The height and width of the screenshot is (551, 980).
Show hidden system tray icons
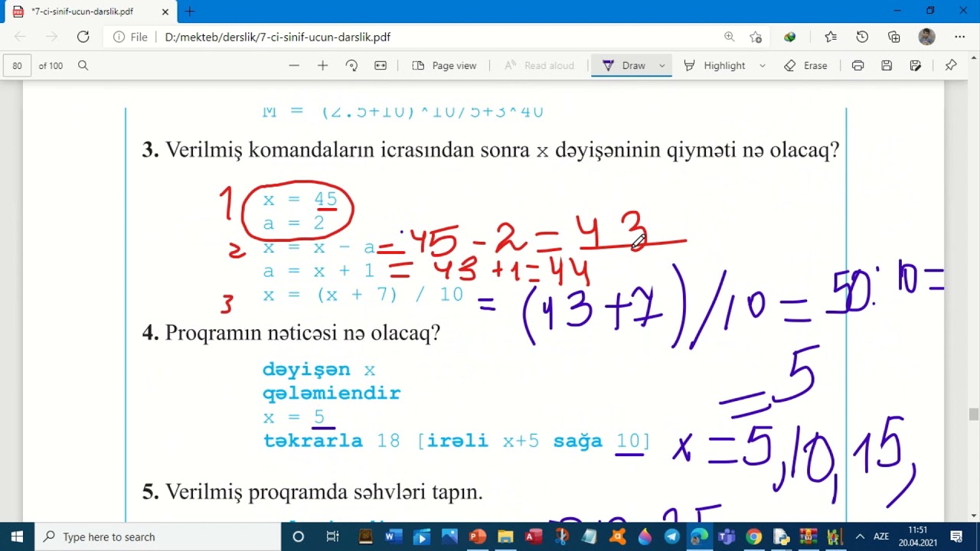coord(860,536)
